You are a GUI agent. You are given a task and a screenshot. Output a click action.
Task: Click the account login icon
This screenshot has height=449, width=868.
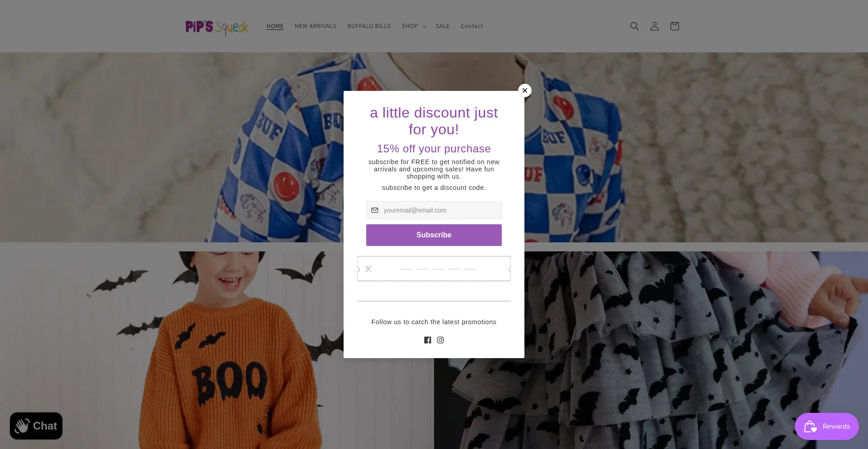pos(654,26)
